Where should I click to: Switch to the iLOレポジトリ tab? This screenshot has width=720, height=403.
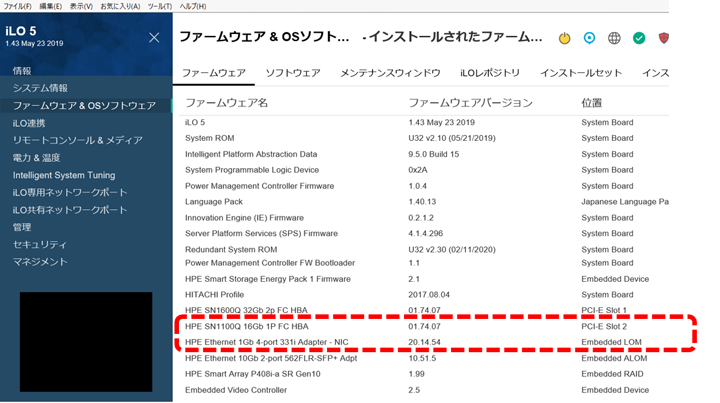click(490, 73)
